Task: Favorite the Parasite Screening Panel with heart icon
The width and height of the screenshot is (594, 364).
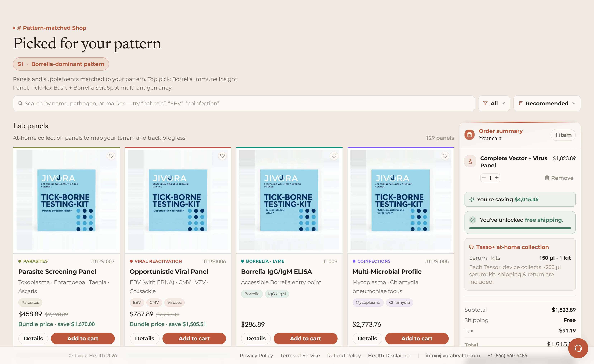Action: point(111,156)
